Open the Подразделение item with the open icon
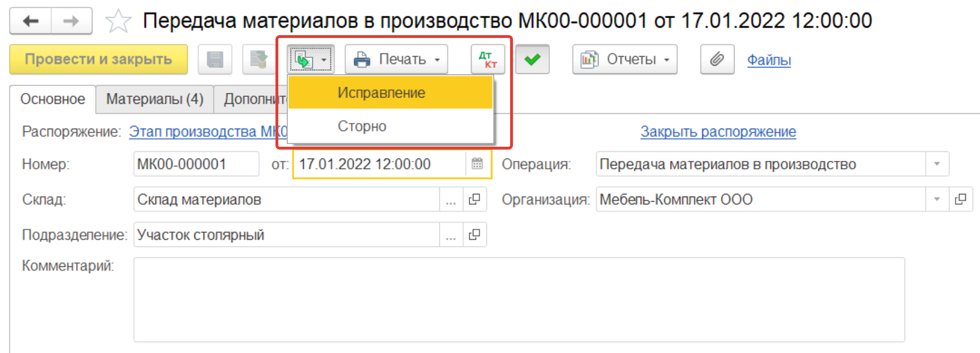This screenshot has height=353, width=980. coord(475,235)
